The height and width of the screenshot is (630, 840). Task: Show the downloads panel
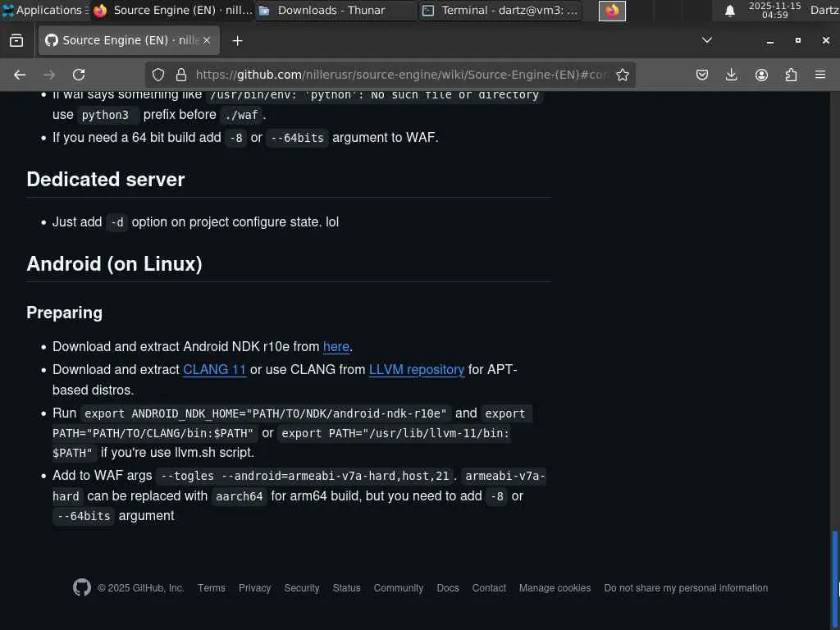[731, 75]
